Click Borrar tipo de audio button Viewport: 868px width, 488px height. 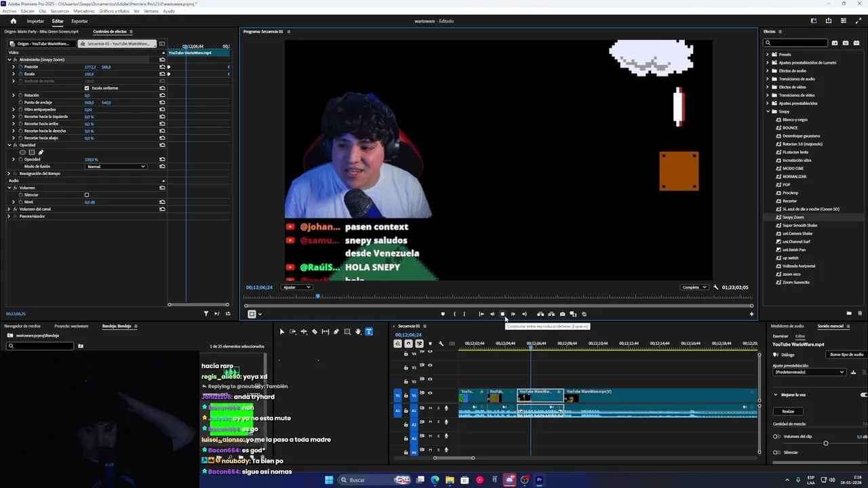(847, 354)
